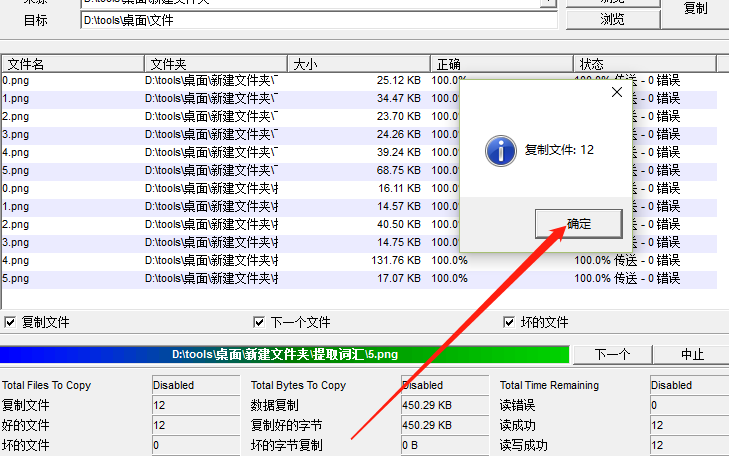
Task: Toggle the 复制文件 checkbox
Action: tap(10, 322)
